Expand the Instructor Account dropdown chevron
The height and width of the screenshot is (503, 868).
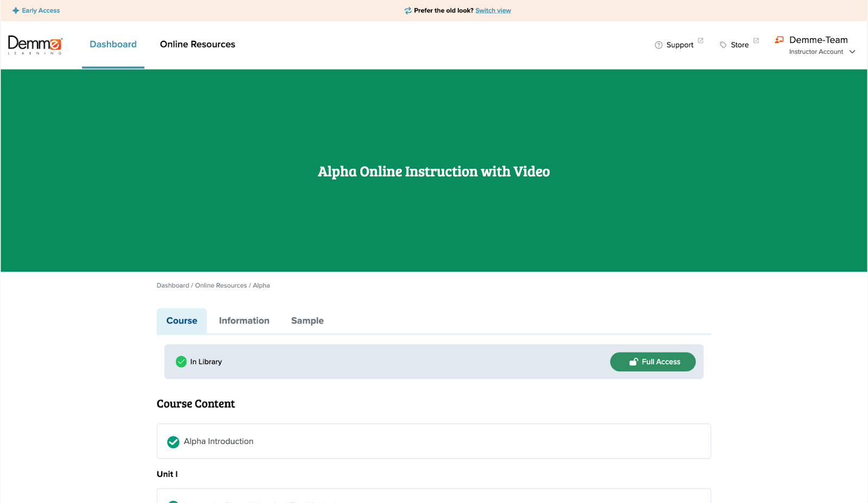[852, 52]
